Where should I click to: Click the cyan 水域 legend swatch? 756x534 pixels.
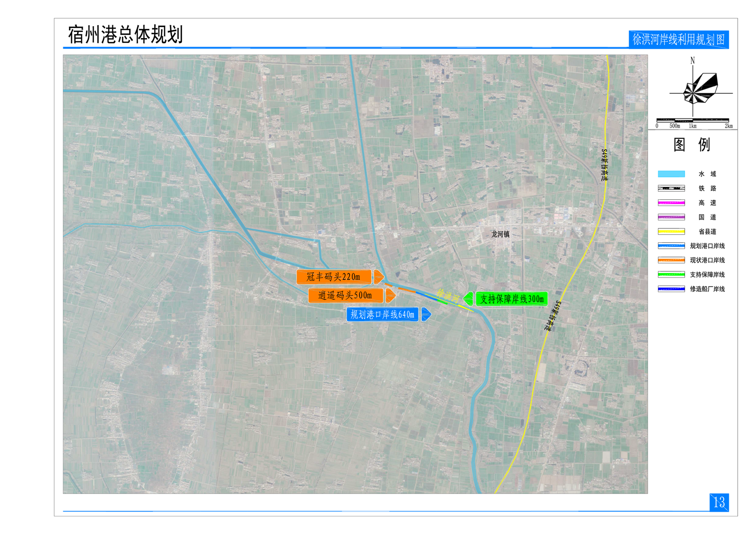tap(671, 174)
